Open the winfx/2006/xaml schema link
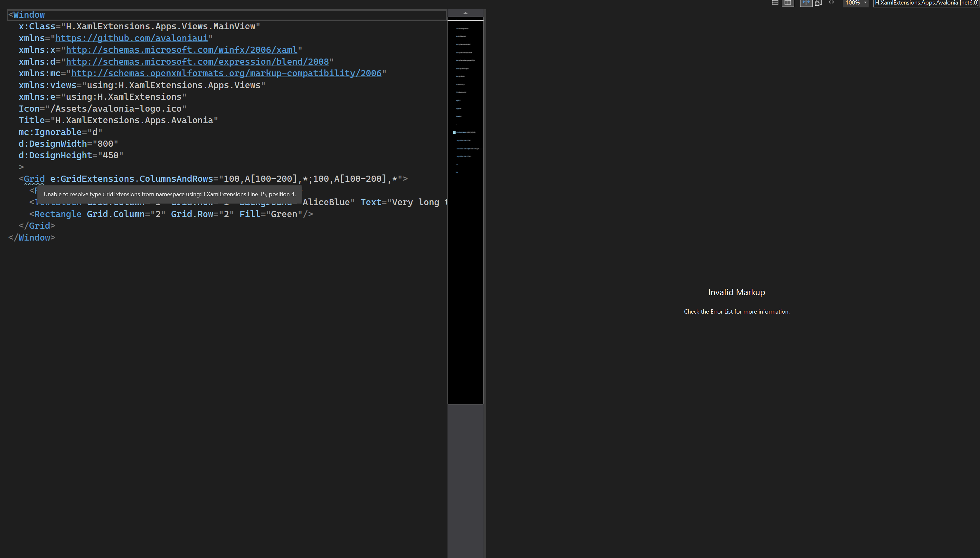The image size is (980, 558). [x=182, y=50]
